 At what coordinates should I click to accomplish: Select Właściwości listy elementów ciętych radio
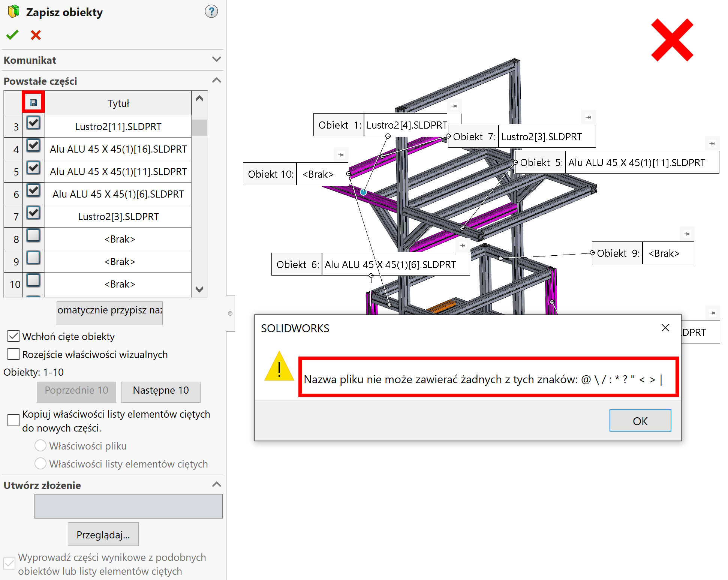(x=40, y=464)
